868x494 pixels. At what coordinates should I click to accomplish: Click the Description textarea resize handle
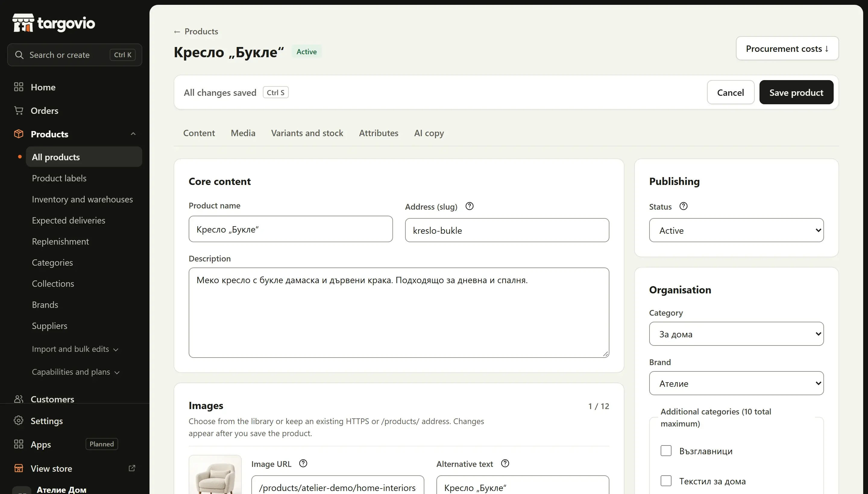[x=605, y=354]
